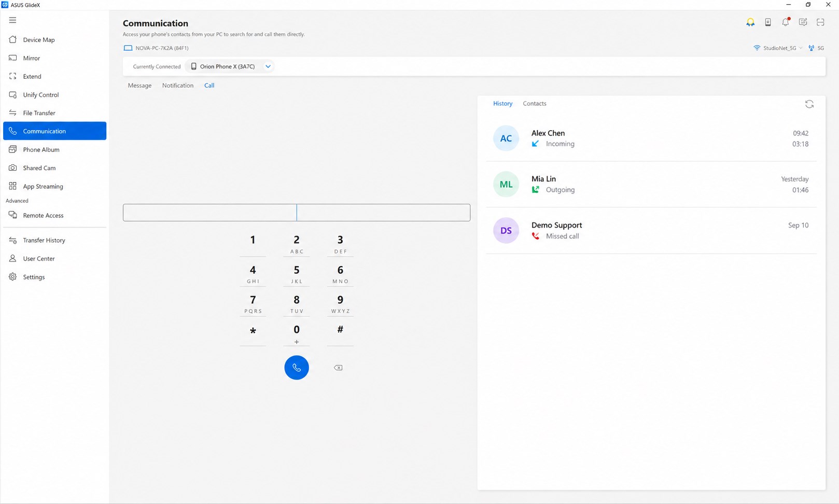Select the Alex Chen incoming call entry
The height and width of the screenshot is (504, 839).
[x=651, y=138]
